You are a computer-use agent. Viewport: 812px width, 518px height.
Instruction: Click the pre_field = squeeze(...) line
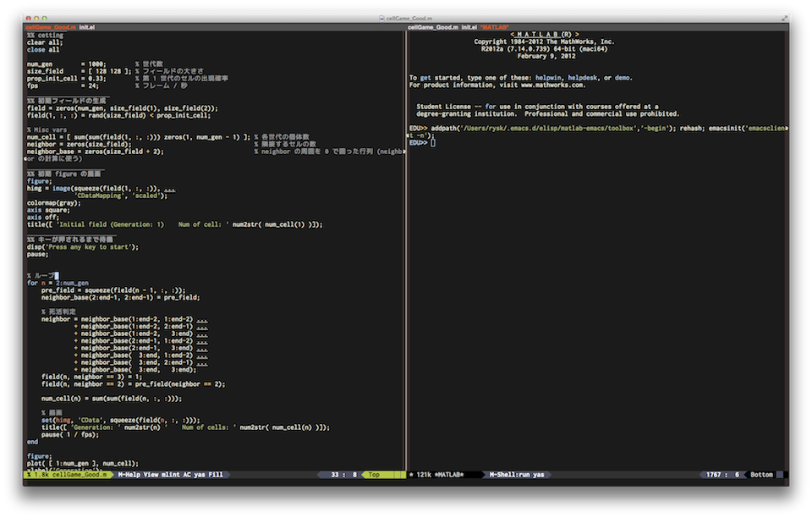pos(113,290)
